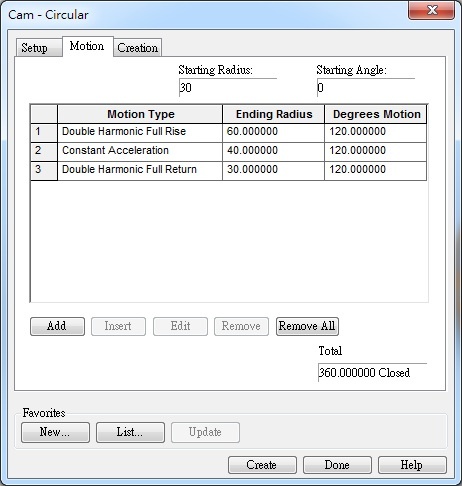
Task: Click the Motion Type column header
Action: [x=140, y=114]
